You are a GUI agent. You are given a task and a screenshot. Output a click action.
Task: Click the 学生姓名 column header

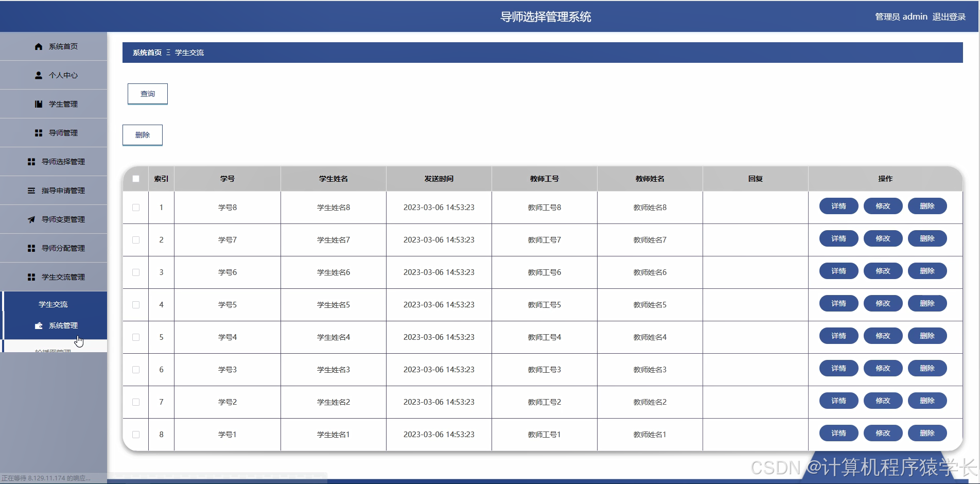click(334, 179)
